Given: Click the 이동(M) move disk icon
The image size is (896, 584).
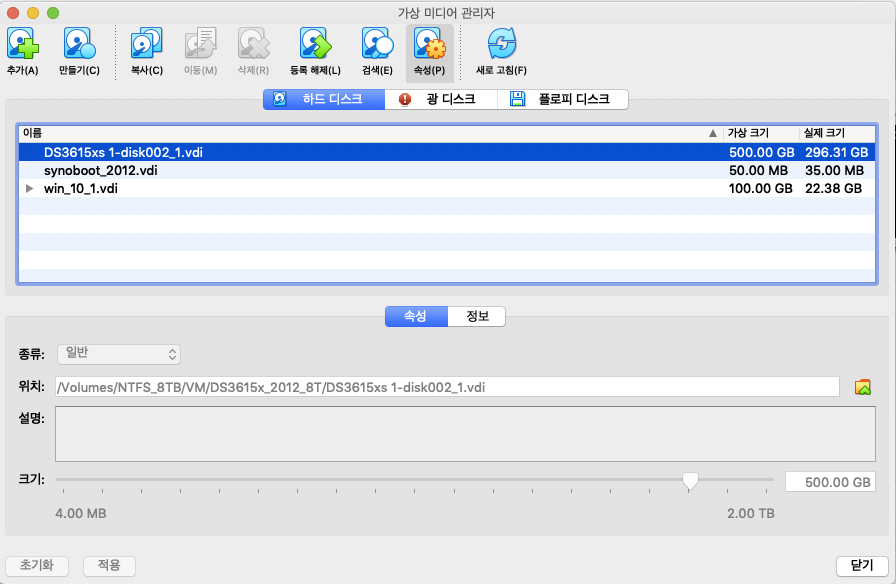Looking at the screenshot, I should (x=200, y=45).
